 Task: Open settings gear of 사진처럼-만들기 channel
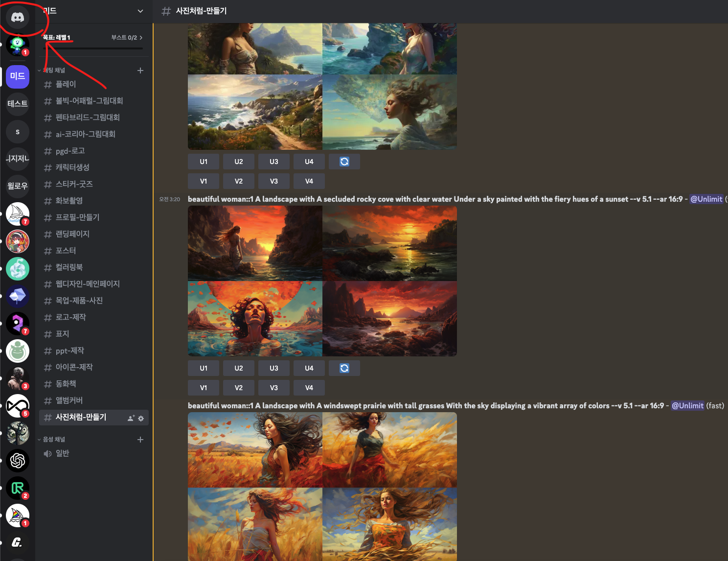point(141,418)
